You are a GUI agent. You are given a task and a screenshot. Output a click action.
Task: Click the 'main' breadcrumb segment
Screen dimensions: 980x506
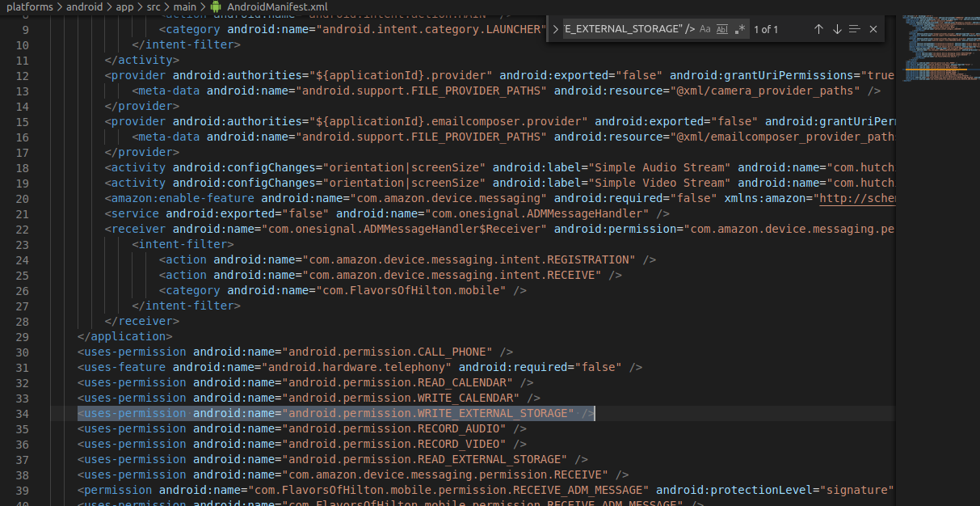pyautogui.click(x=185, y=6)
